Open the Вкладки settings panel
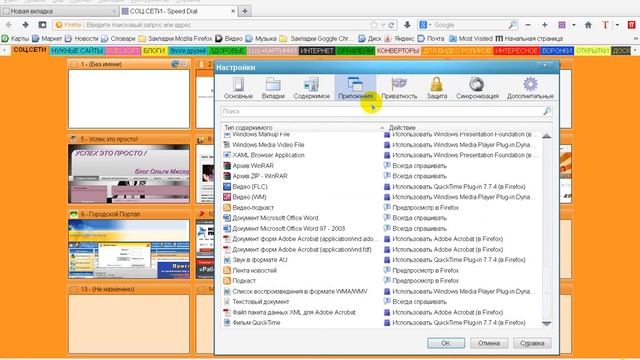This screenshot has width=640, height=360. pyautogui.click(x=273, y=88)
